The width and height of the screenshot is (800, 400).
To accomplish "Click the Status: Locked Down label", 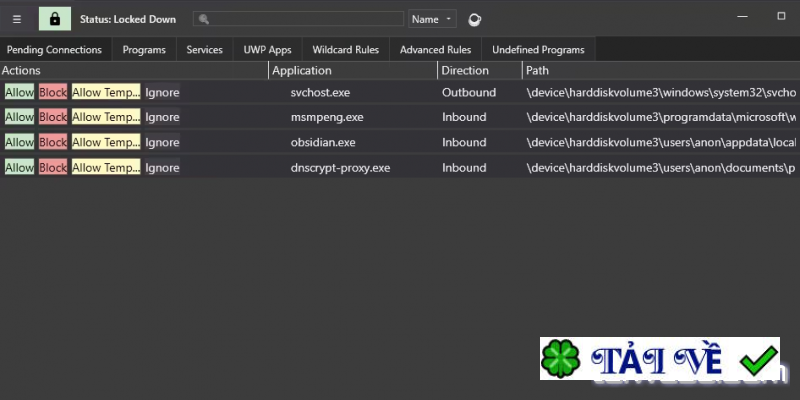I will coord(128,19).
